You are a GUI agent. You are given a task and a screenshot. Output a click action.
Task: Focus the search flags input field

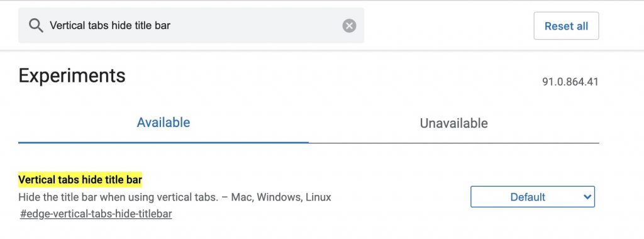[x=191, y=25]
